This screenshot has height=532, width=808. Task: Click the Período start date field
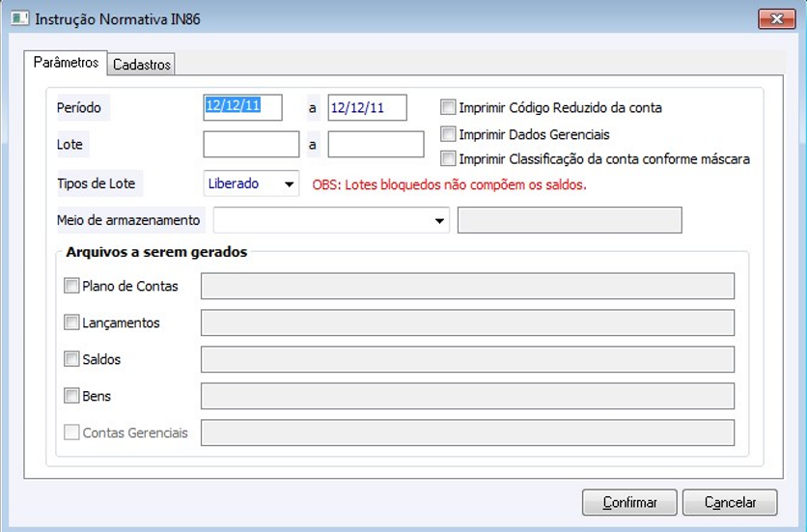242,107
